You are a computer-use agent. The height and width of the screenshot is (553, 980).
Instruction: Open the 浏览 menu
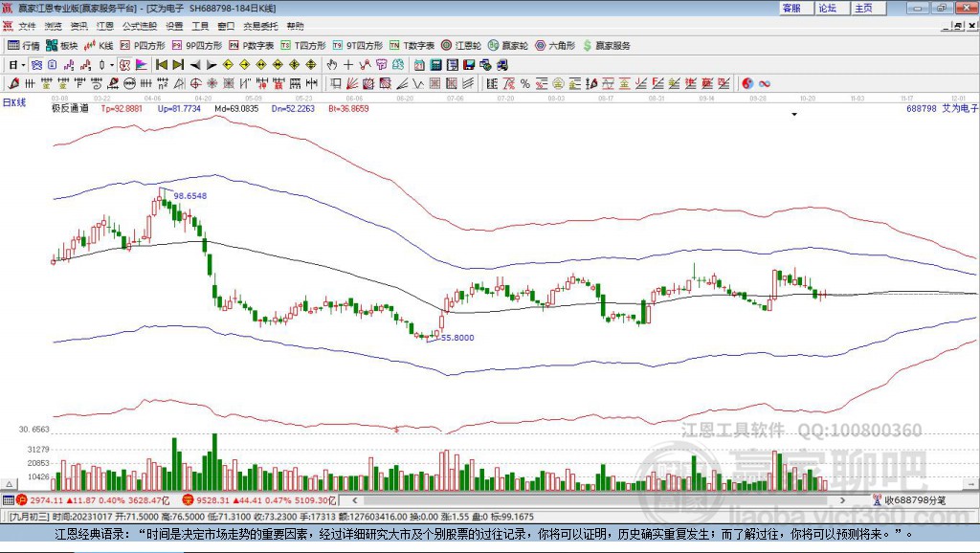pyautogui.click(x=54, y=26)
